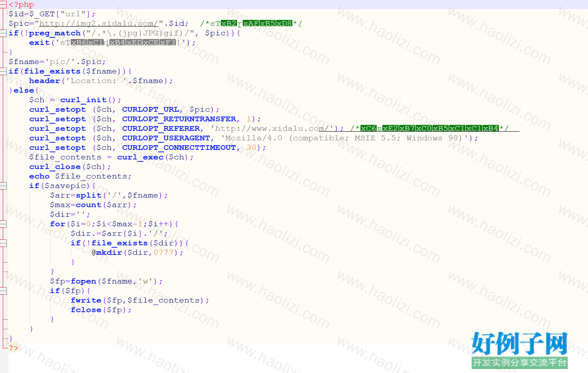This screenshot has width=588, height=373.
Task: Click the split function name
Action: 89,195
